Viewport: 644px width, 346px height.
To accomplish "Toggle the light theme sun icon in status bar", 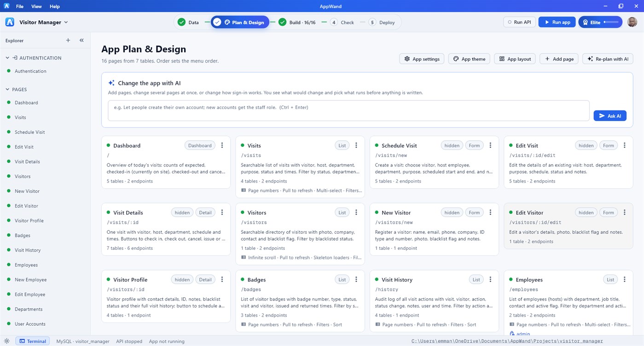I will tap(7, 341).
